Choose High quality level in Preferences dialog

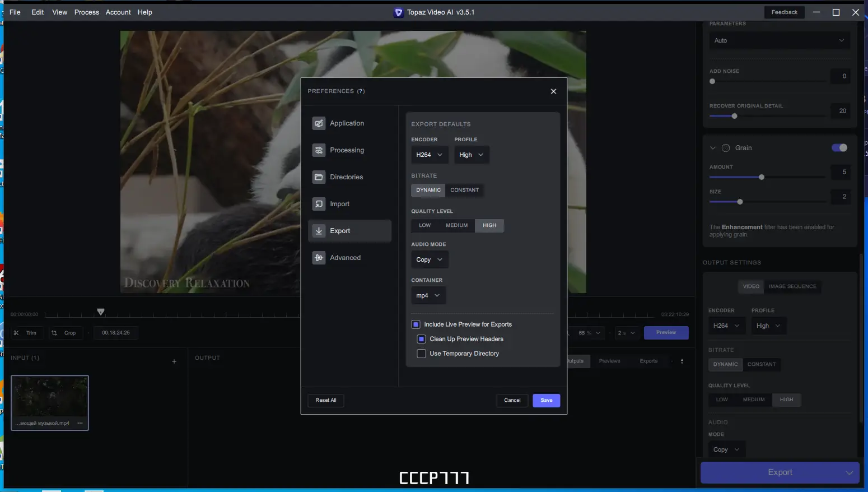[489, 225]
